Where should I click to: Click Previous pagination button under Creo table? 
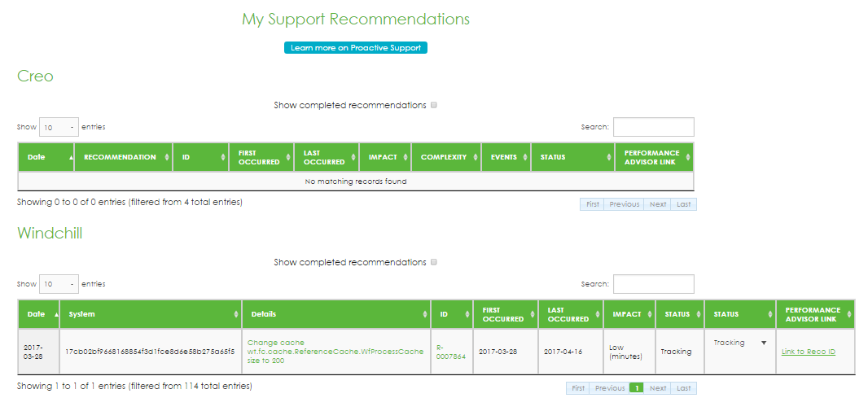[624, 204]
